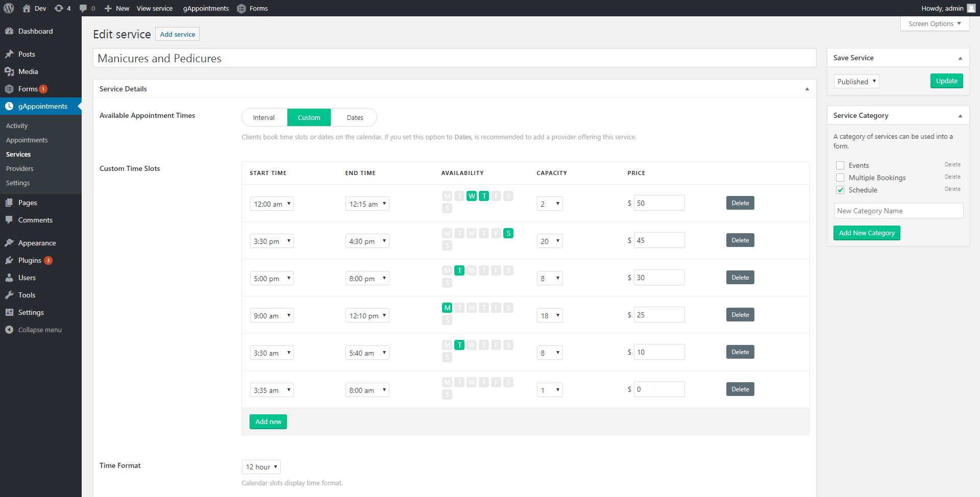Open Dashboard from sidebar
The height and width of the screenshot is (497, 980).
coord(35,31)
